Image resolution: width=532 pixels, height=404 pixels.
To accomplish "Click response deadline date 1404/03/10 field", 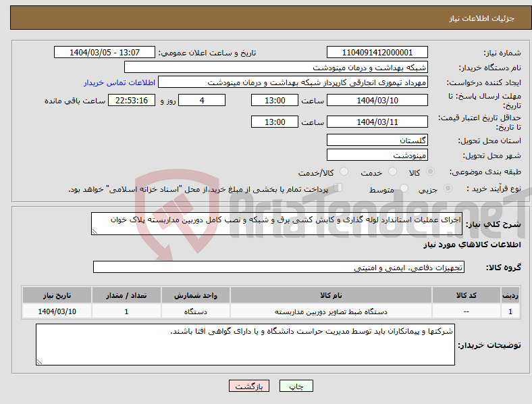I will pos(377,101).
